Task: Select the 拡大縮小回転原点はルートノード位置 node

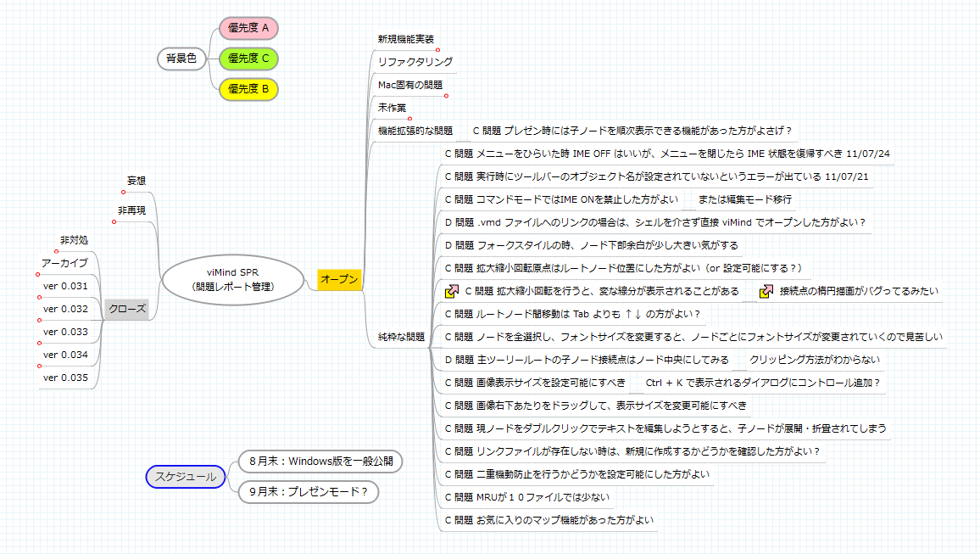Action: click(622, 268)
